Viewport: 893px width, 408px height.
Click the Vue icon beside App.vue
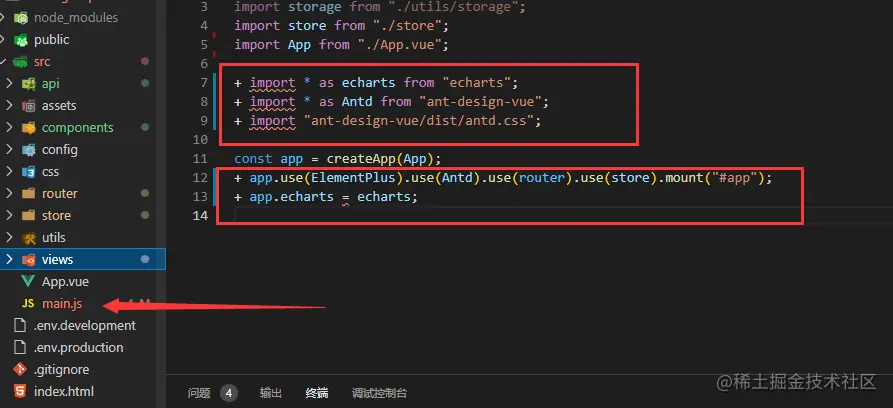28,281
